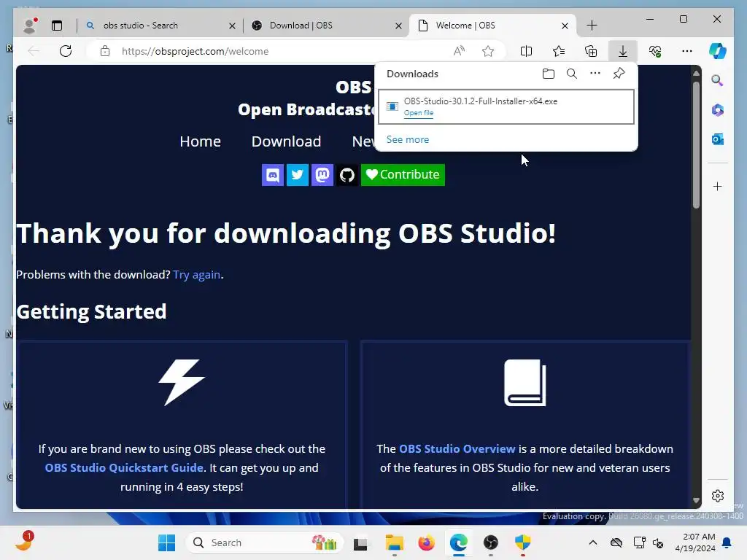
Task: View site information lock icon
Action: pos(105,51)
